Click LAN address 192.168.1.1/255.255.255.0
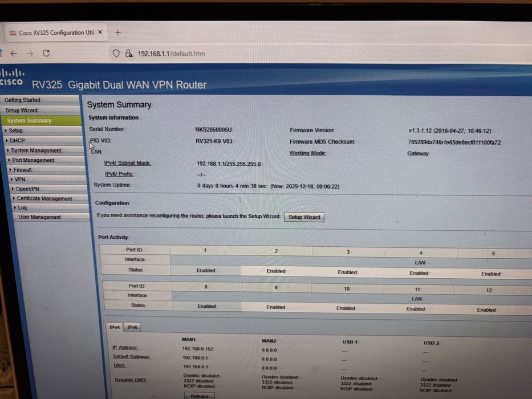This screenshot has height=399, width=532. [229, 164]
